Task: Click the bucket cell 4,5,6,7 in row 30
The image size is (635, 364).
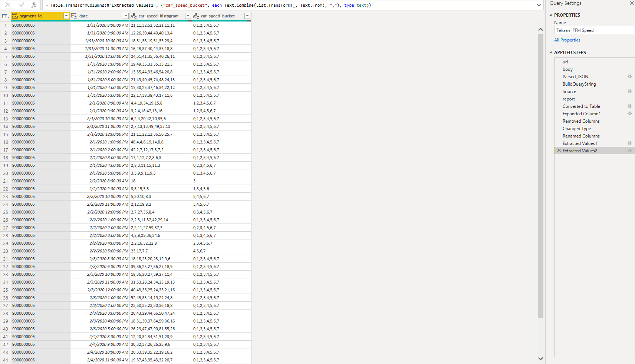Action: point(221,251)
